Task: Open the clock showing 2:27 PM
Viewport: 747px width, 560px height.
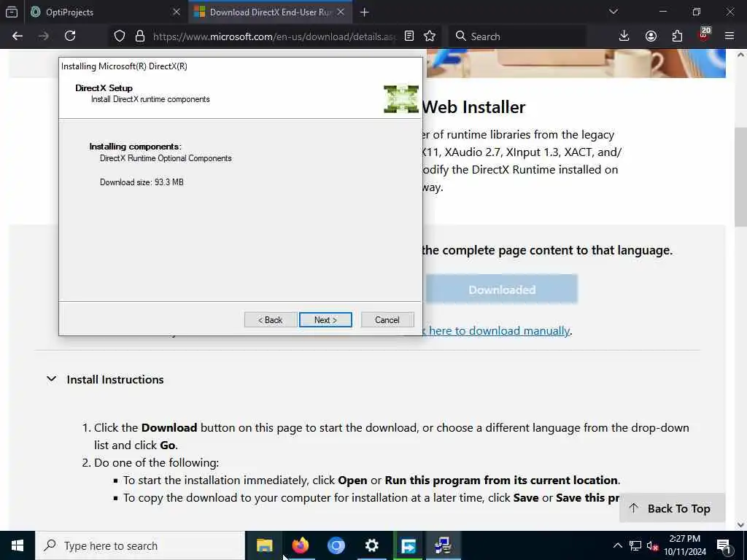Action: (x=685, y=545)
